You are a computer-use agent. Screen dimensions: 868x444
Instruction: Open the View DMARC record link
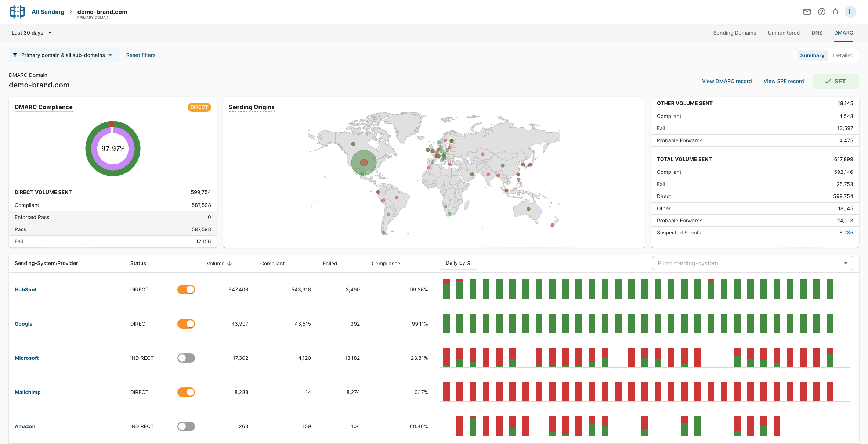click(x=727, y=81)
